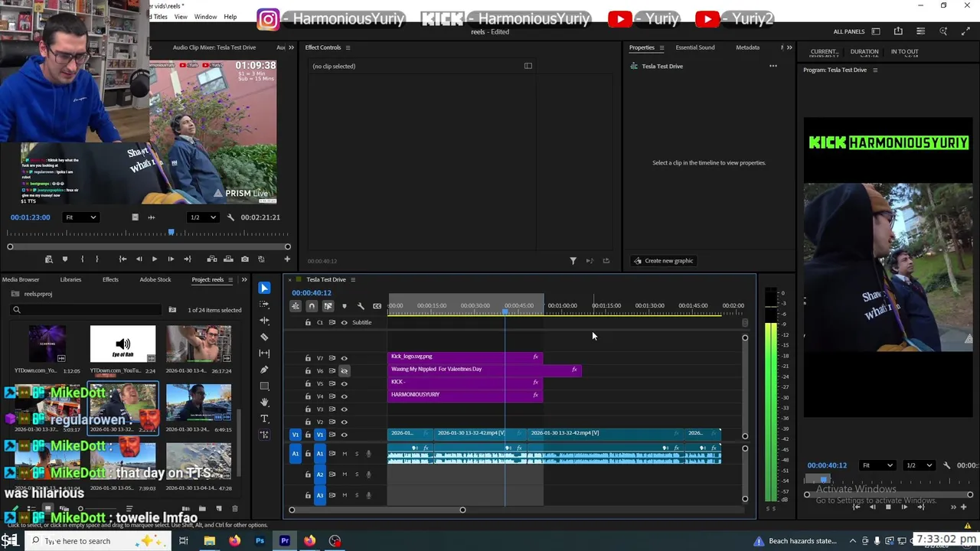Screen dimensions: 980x551
Task: Toggle snap in timeline
Action: click(x=312, y=306)
